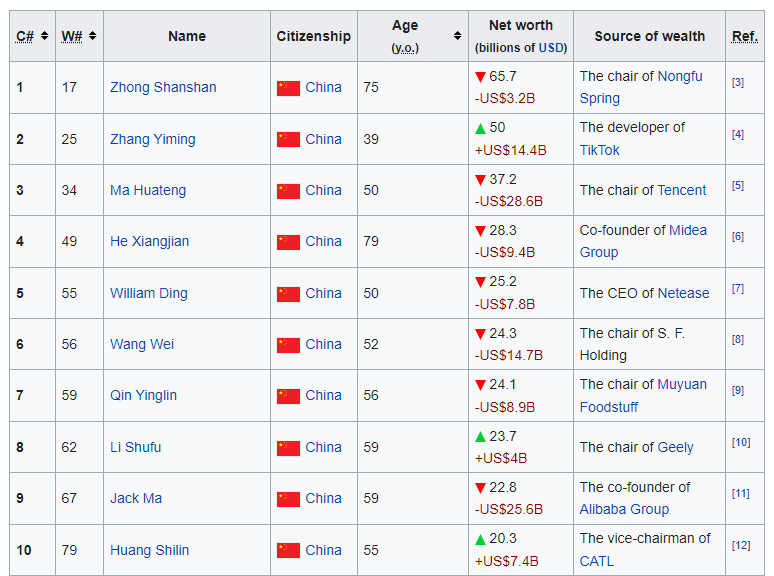Click China flag in He Xiangjian row

point(288,242)
